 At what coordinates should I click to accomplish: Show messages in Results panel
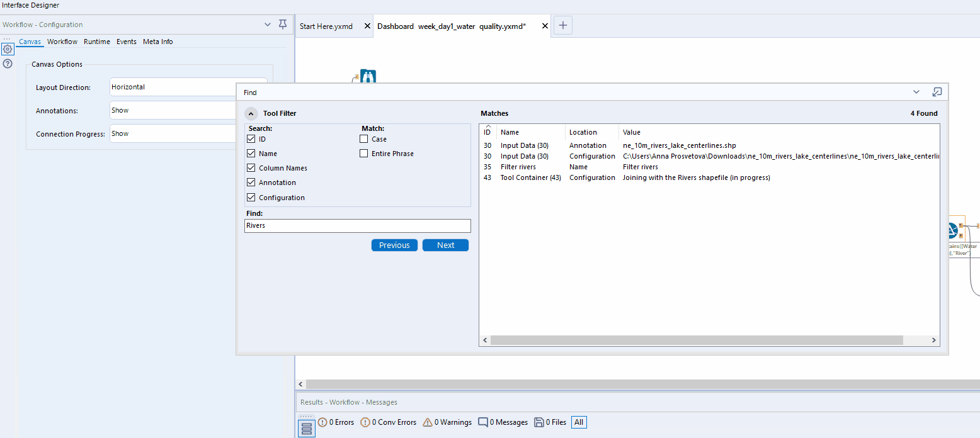tap(503, 422)
